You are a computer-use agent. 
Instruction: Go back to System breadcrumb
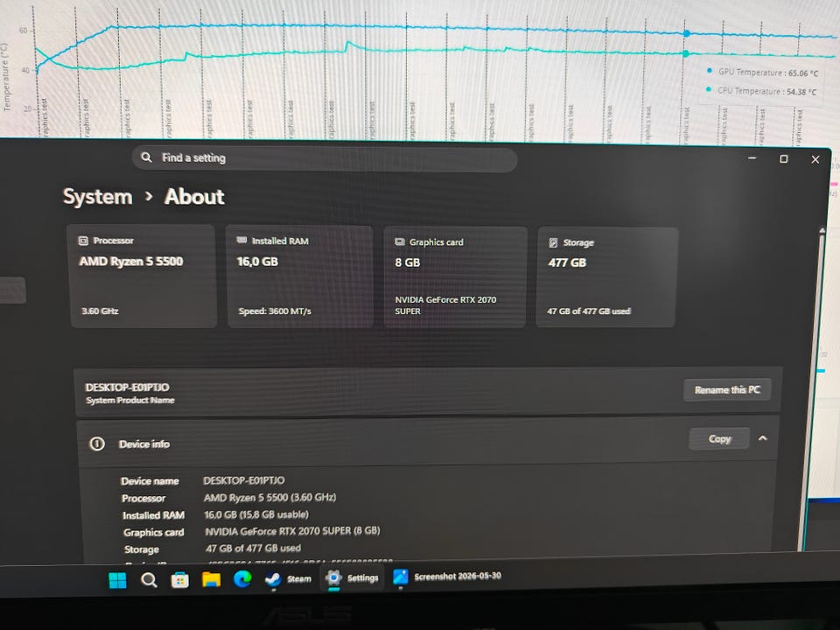pyautogui.click(x=97, y=197)
